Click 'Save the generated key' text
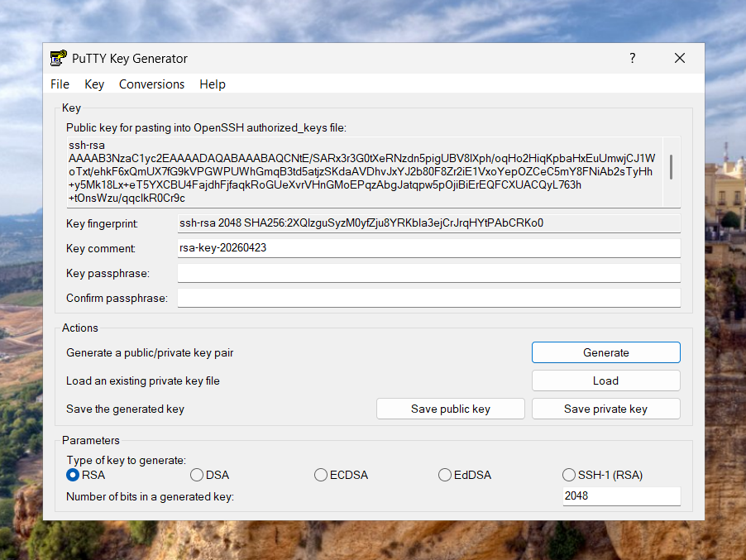Viewport: 746px width, 560px height. point(125,409)
